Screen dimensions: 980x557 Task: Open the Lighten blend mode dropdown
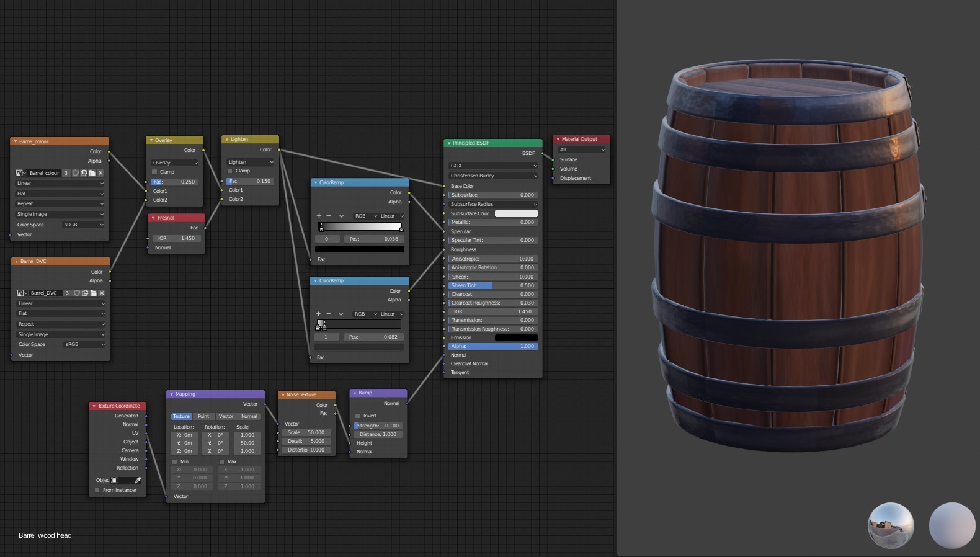pyautogui.click(x=251, y=162)
